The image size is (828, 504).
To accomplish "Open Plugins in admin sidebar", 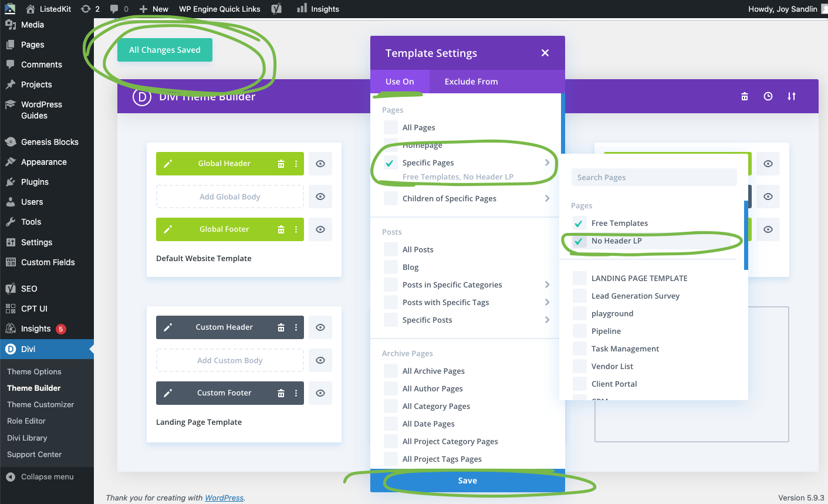I will [x=35, y=182].
